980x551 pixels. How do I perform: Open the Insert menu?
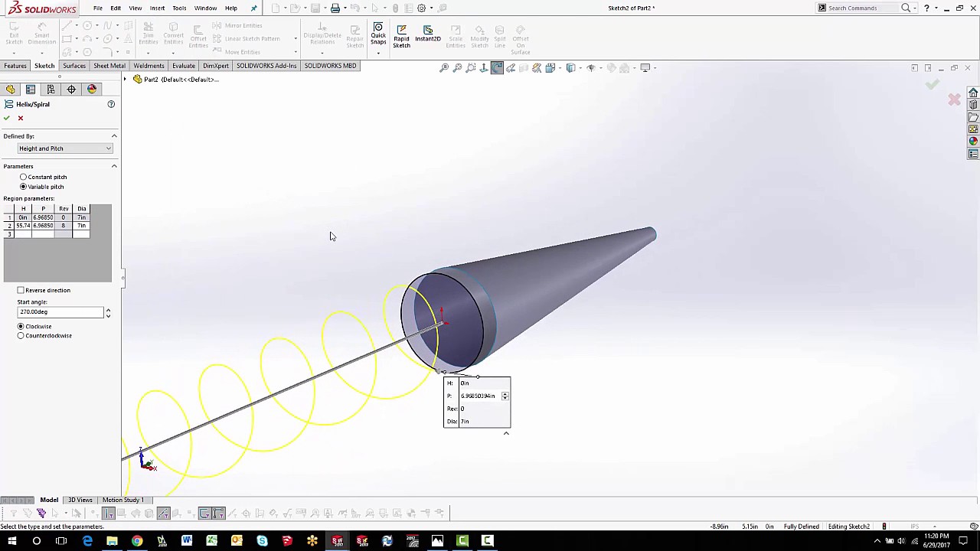157,8
